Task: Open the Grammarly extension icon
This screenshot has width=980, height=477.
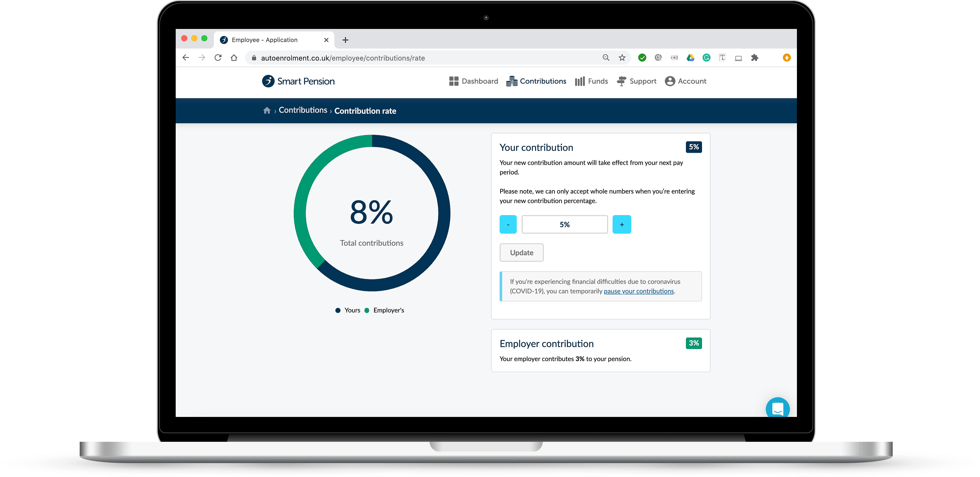Action: tap(706, 58)
